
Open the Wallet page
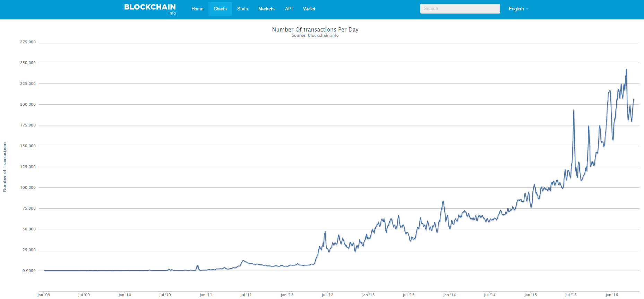click(309, 9)
